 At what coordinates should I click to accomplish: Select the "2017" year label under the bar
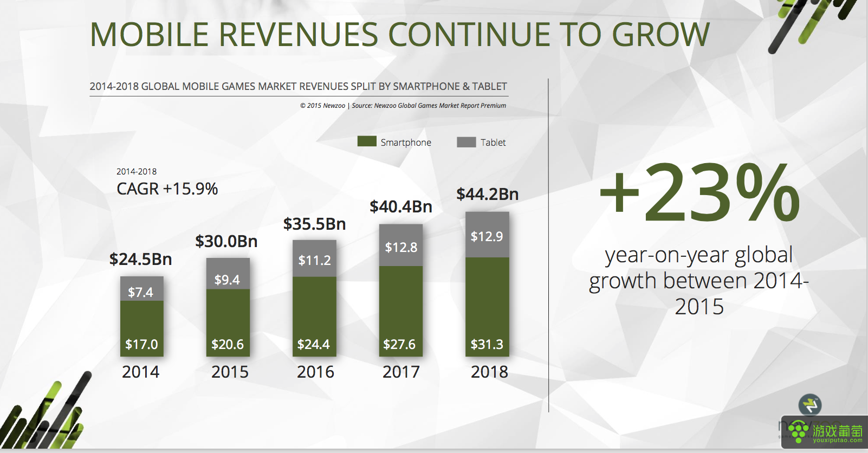click(x=401, y=372)
